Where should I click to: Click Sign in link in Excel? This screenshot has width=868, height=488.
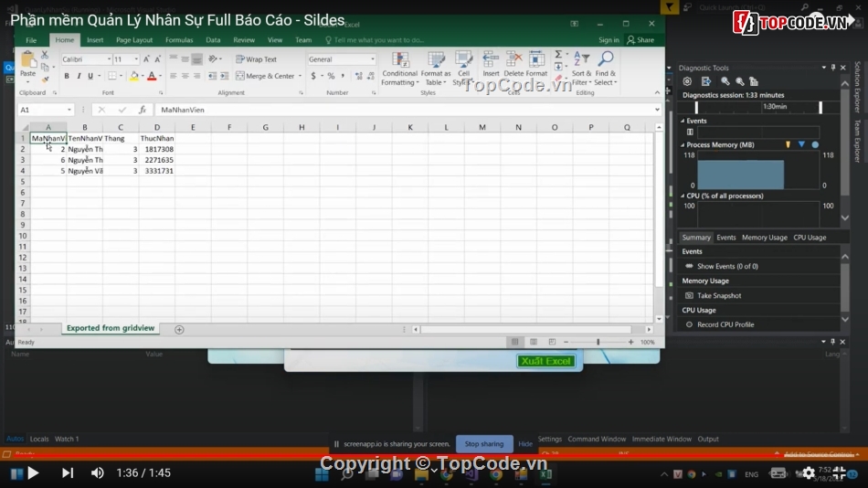click(609, 40)
